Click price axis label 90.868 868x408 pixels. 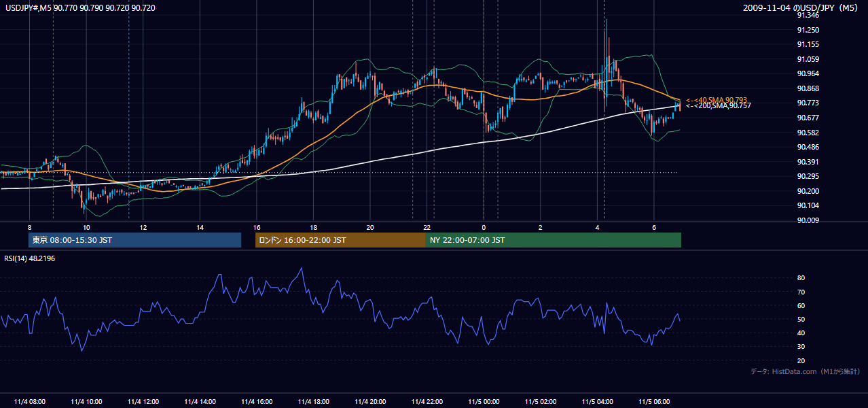pyautogui.click(x=808, y=88)
